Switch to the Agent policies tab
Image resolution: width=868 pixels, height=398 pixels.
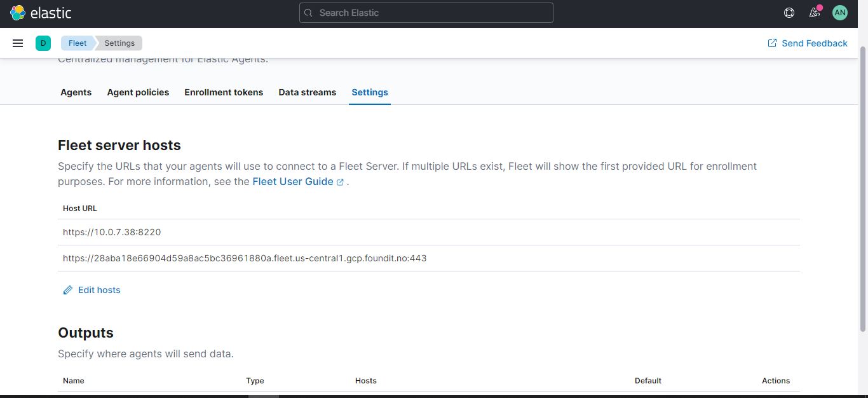137,92
